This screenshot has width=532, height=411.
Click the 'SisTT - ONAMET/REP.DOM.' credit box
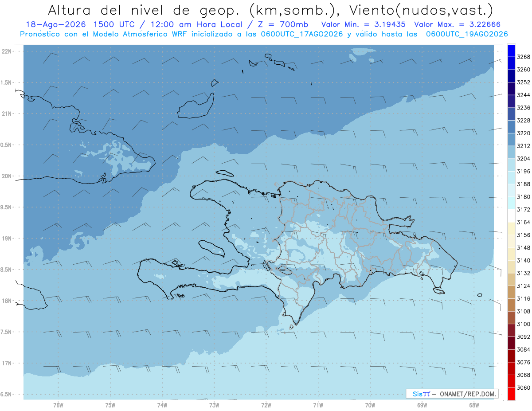(452, 394)
